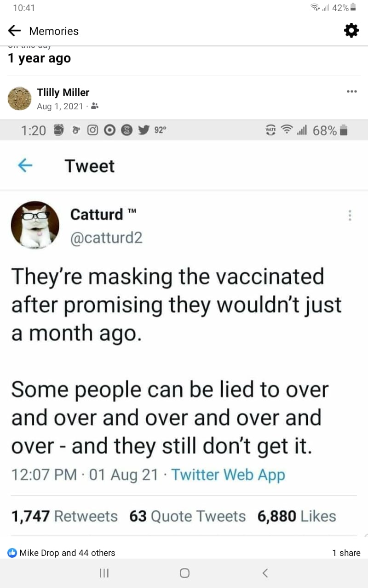This screenshot has height=588, width=368.
Task: Tap the Twitter Web App link
Action: point(228,475)
